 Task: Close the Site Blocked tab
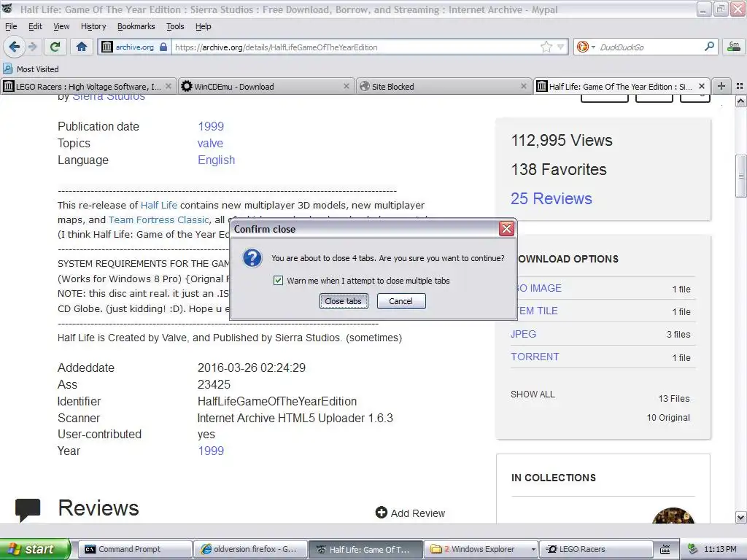[524, 86]
